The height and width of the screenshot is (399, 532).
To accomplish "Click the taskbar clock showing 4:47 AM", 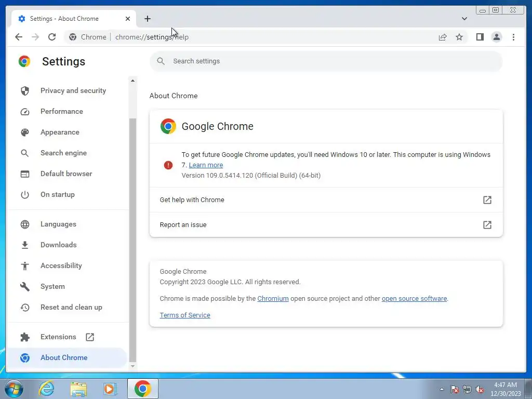I will (506, 389).
